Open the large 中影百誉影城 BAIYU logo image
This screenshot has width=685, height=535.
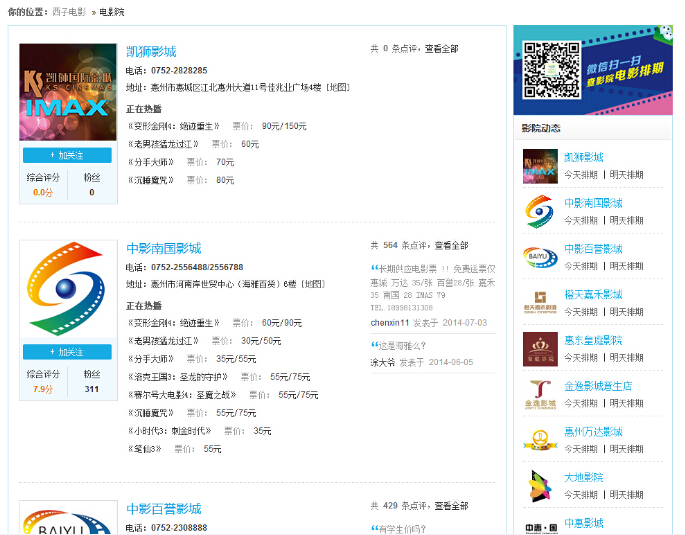[x=68, y=518]
